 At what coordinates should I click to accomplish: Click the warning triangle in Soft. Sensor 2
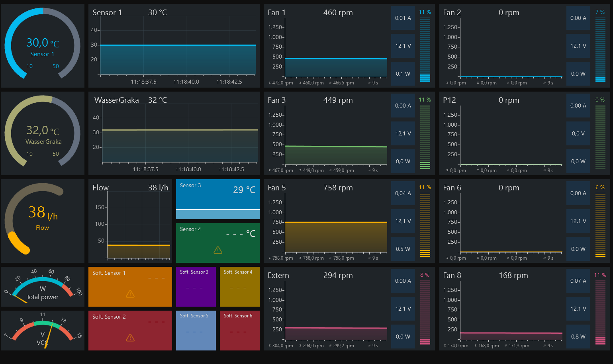coord(130,338)
